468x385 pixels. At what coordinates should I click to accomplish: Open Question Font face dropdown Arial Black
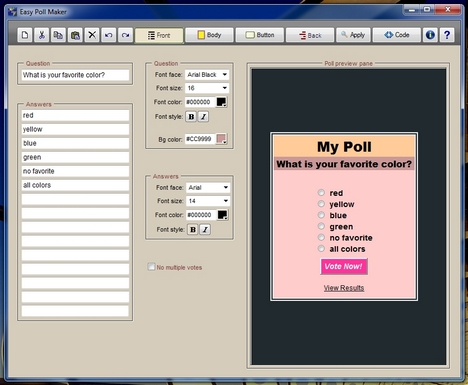[x=207, y=75]
